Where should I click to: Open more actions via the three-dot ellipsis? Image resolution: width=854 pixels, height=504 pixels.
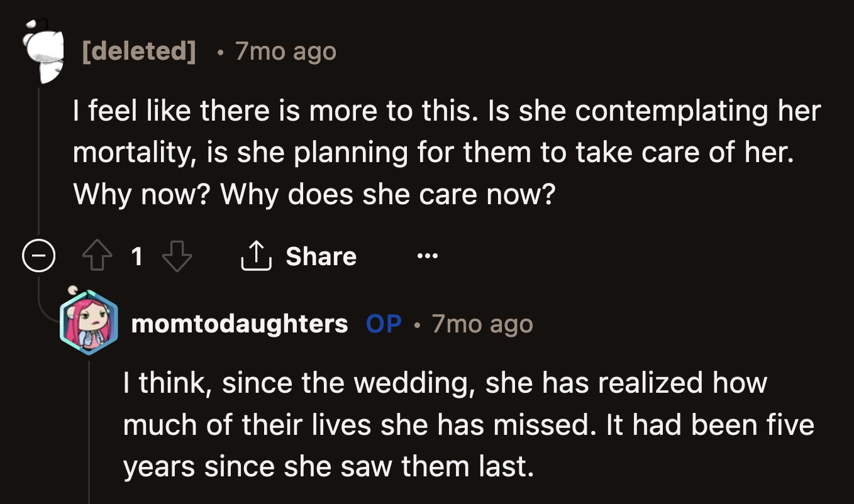[427, 255]
